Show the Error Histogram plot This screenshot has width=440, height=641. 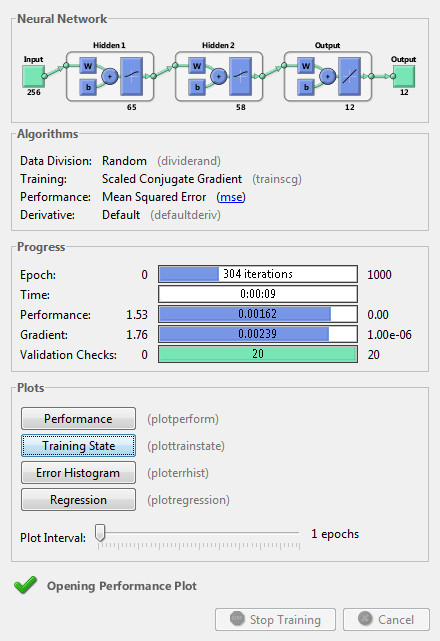[78, 473]
